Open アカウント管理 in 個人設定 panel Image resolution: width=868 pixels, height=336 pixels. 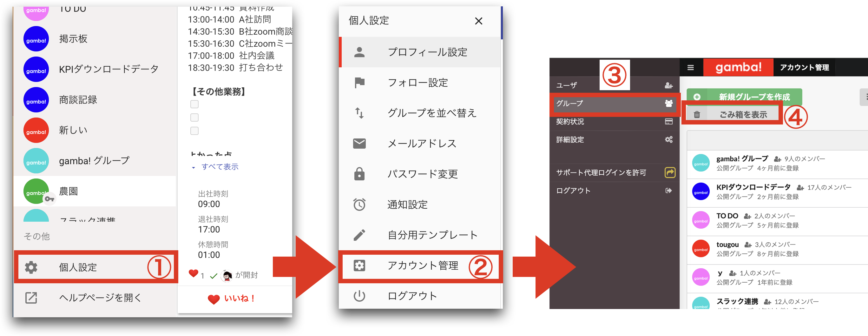point(420,266)
